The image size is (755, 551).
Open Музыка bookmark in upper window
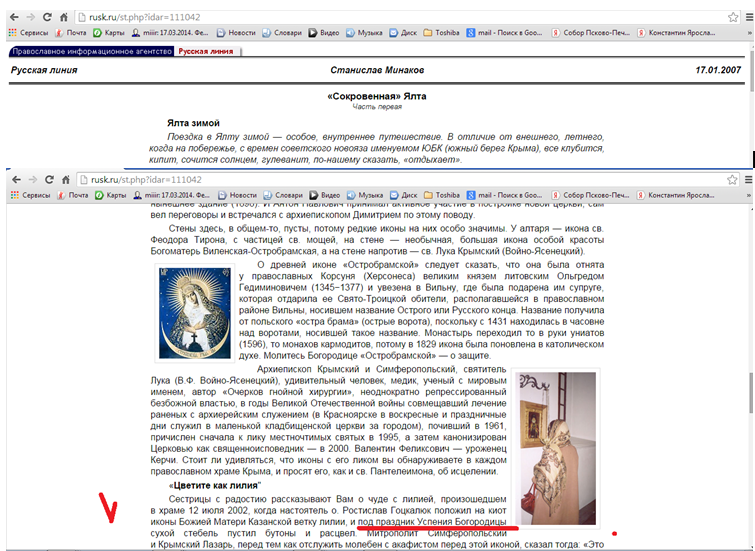364,33
